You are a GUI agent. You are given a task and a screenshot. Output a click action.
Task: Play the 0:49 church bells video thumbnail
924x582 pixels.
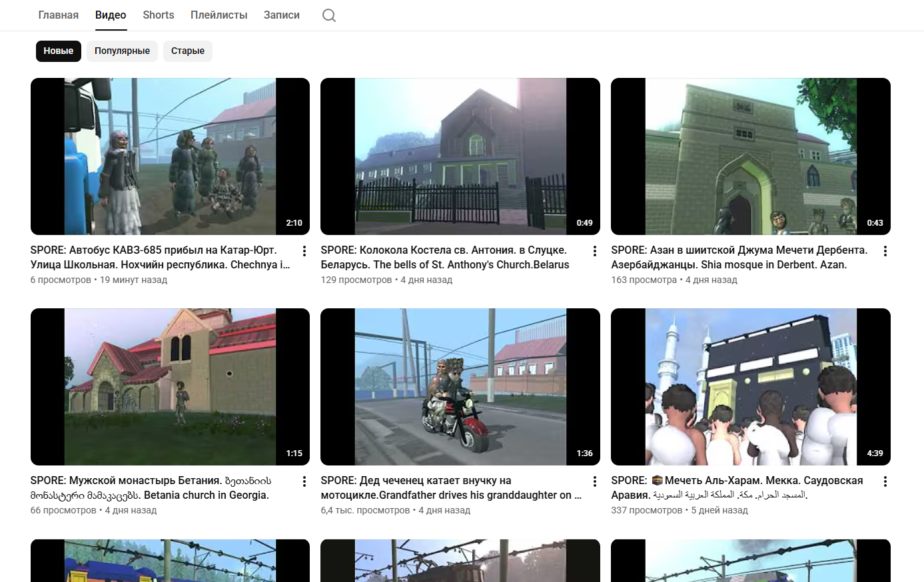[x=460, y=156]
